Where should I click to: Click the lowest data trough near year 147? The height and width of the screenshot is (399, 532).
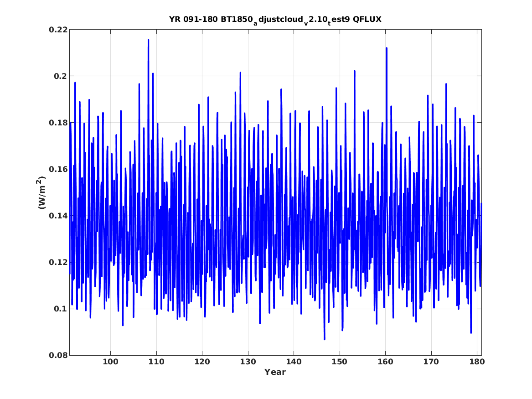click(x=325, y=339)
